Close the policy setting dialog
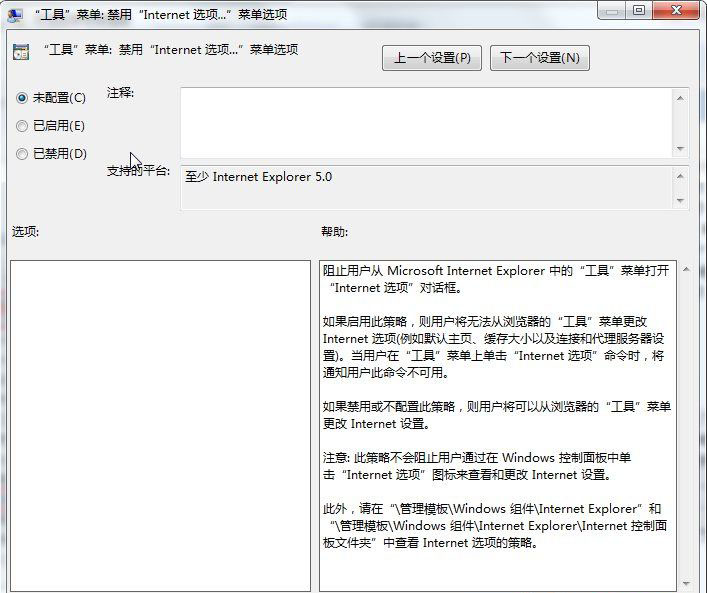This screenshot has width=707, height=593. [676, 10]
